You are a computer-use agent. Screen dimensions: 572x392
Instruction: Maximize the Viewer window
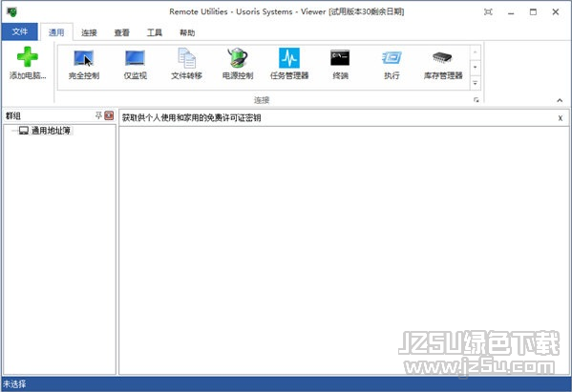(x=533, y=12)
